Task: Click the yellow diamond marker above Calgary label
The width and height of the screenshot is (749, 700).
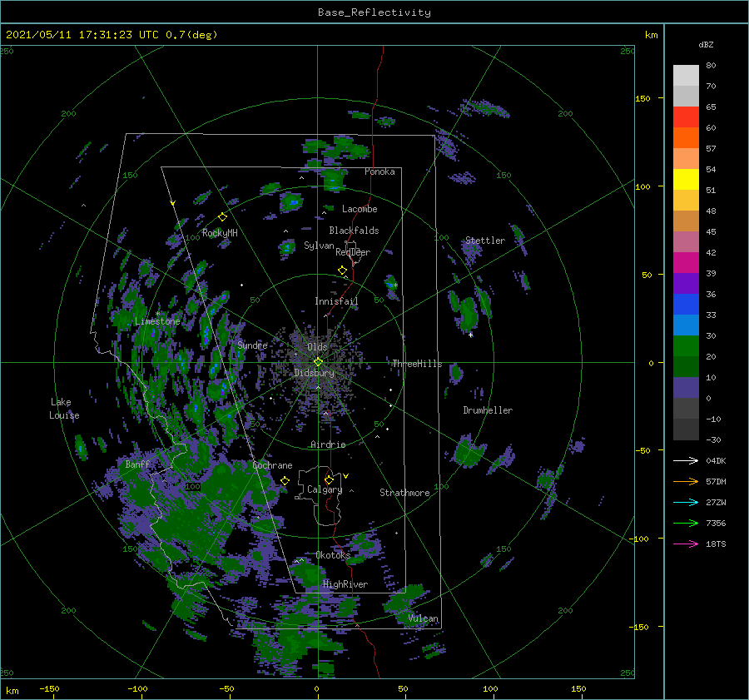Action: (329, 479)
